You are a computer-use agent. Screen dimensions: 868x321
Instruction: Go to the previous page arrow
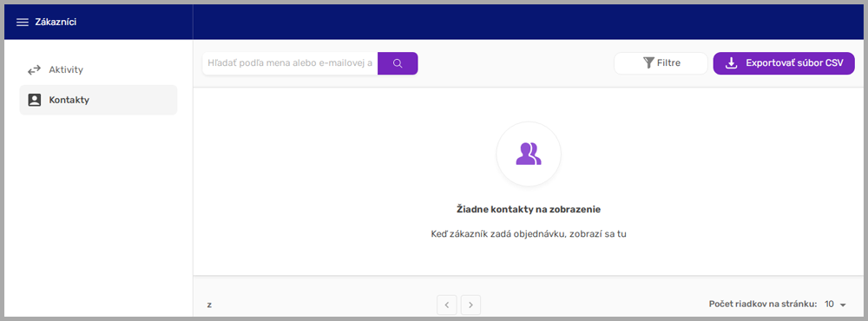coord(447,305)
